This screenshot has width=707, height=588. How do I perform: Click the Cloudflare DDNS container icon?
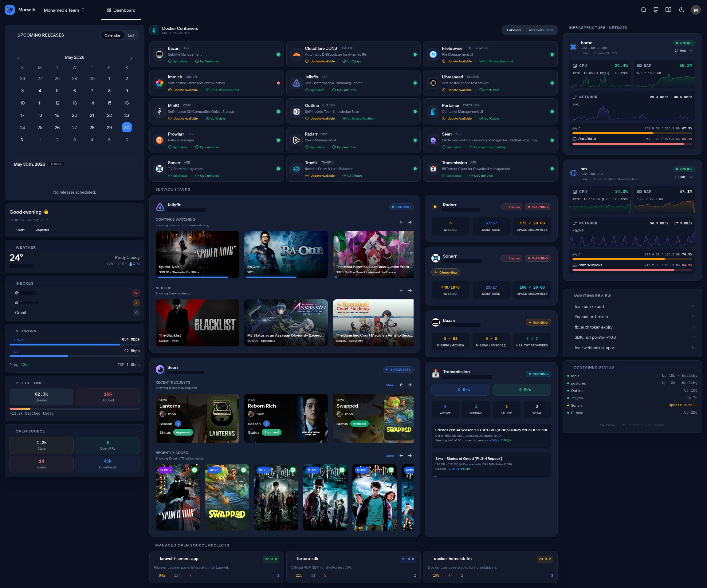click(296, 54)
